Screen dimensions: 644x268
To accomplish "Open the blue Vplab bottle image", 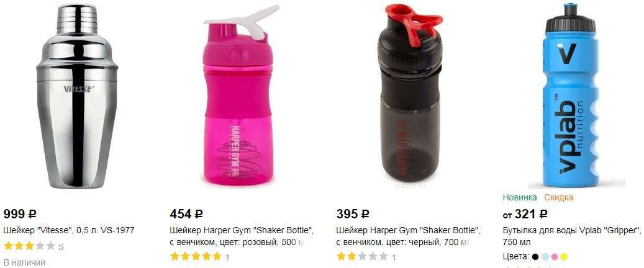I will [x=574, y=96].
